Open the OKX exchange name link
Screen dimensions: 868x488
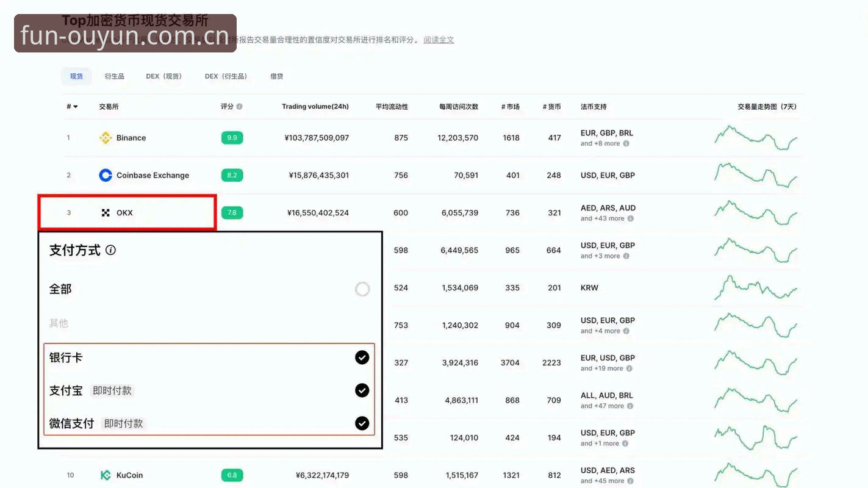pyautogui.click(x=124, y=213)
